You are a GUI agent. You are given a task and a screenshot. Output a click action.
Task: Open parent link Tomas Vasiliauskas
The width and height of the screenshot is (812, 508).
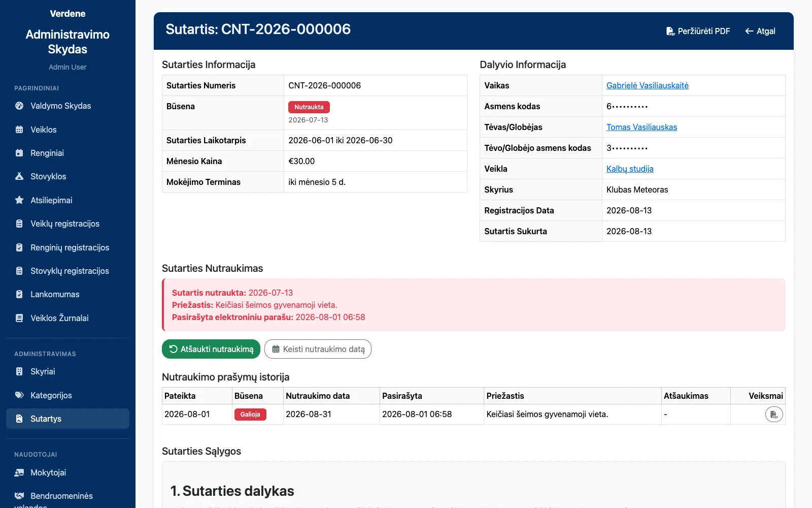click(x=641, y=127)
